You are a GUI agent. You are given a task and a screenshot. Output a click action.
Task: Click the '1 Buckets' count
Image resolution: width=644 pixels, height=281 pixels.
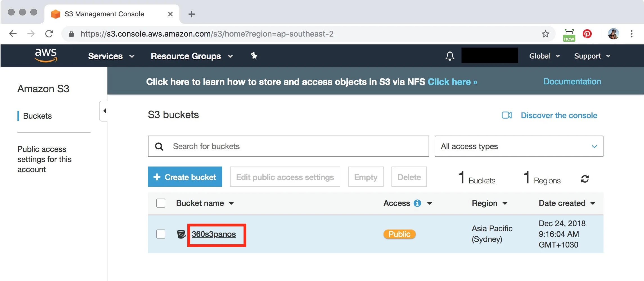tap(477, 178)
